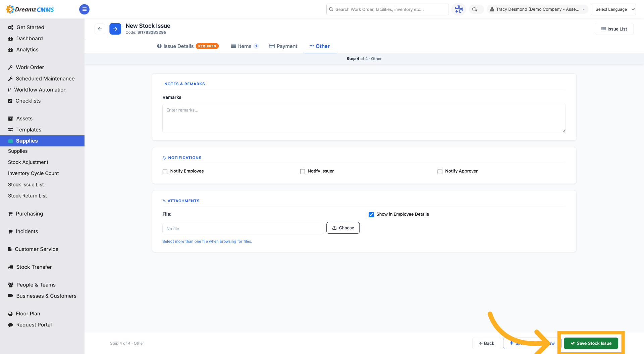644x354 pixels.
Task: Open the chat messages icon
Action: [x=475, y=9]
